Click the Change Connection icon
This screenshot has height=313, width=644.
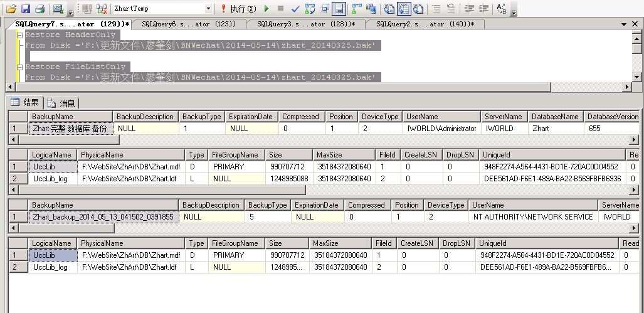pyautogui.click(x=85, y=9)
